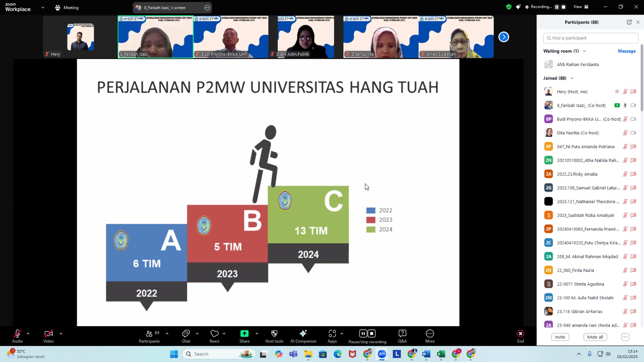Viewport: 644px width, 362px height.
Task: Click the Find a participant field
Action: point(591,38)
